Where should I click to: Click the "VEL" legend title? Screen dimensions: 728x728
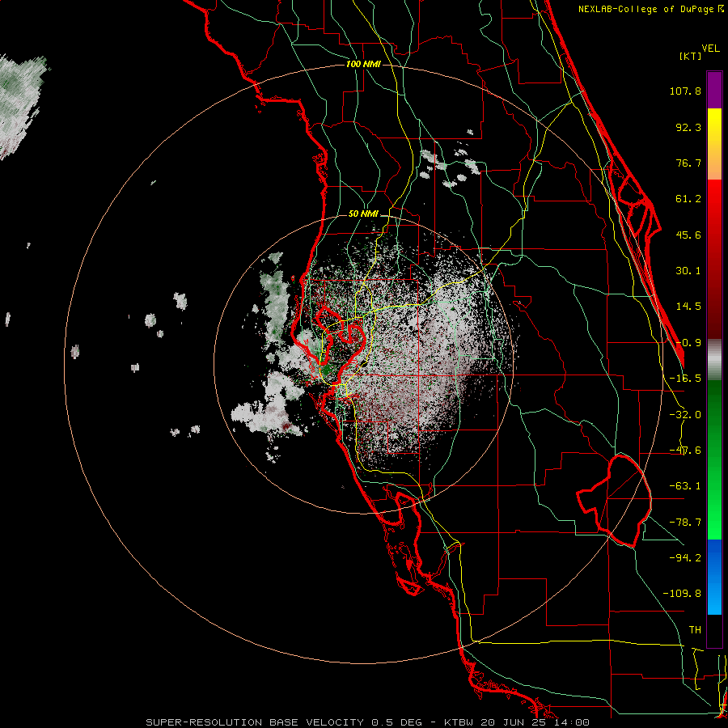pos(710,49)
